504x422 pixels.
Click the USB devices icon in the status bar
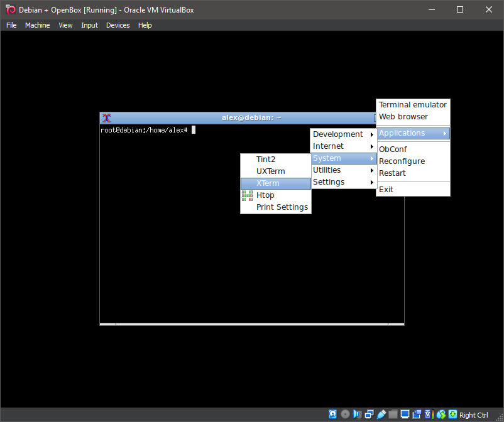click(381, 414)
